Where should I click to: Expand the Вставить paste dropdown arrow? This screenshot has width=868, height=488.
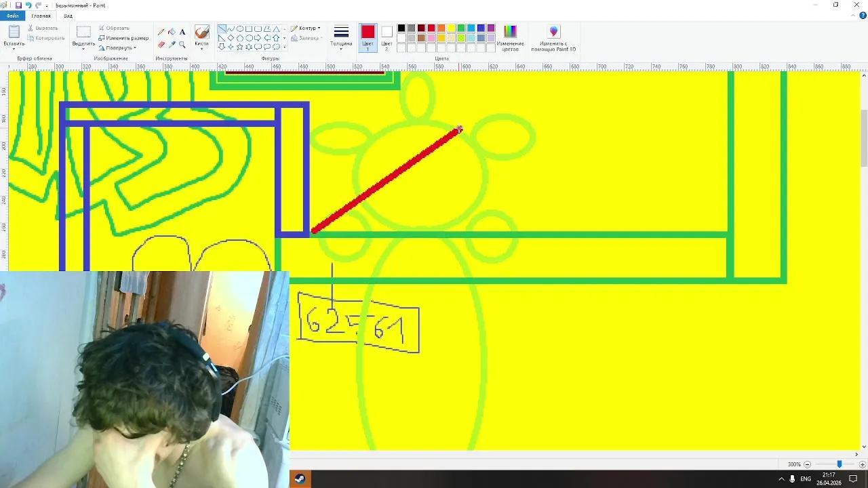14,48
